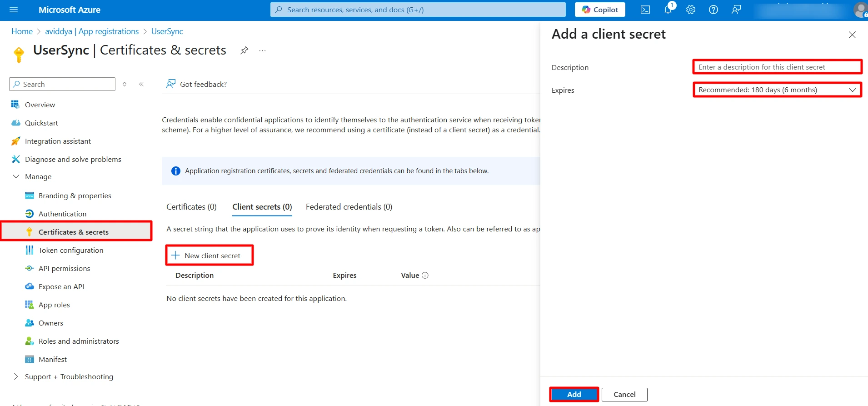Click the sidebar expand/collapse sort arrows
Image resolution: width=868 pixels, height=406 pixels.
(125, 84)
